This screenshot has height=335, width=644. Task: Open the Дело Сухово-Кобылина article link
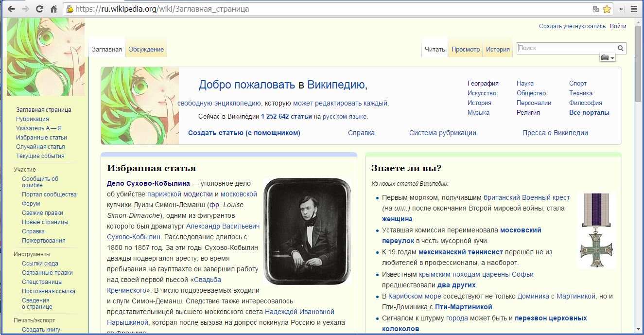148,183
